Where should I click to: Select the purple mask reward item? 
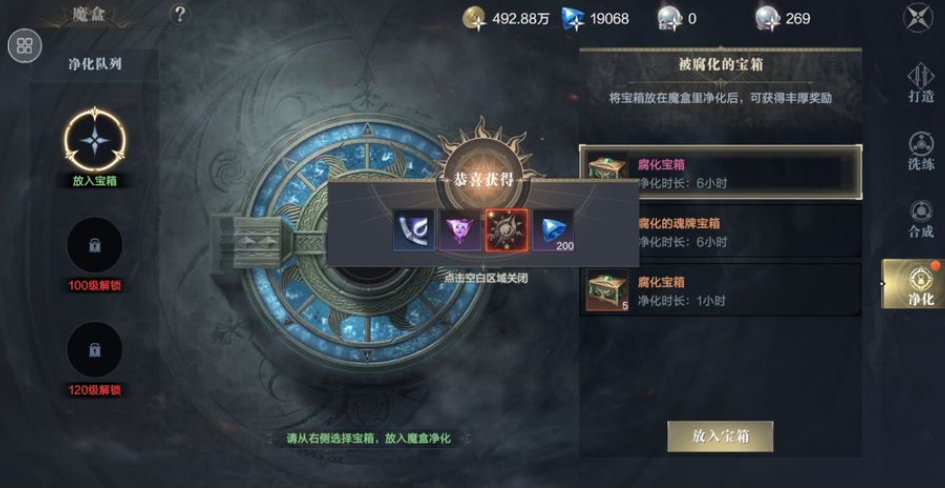460,230
